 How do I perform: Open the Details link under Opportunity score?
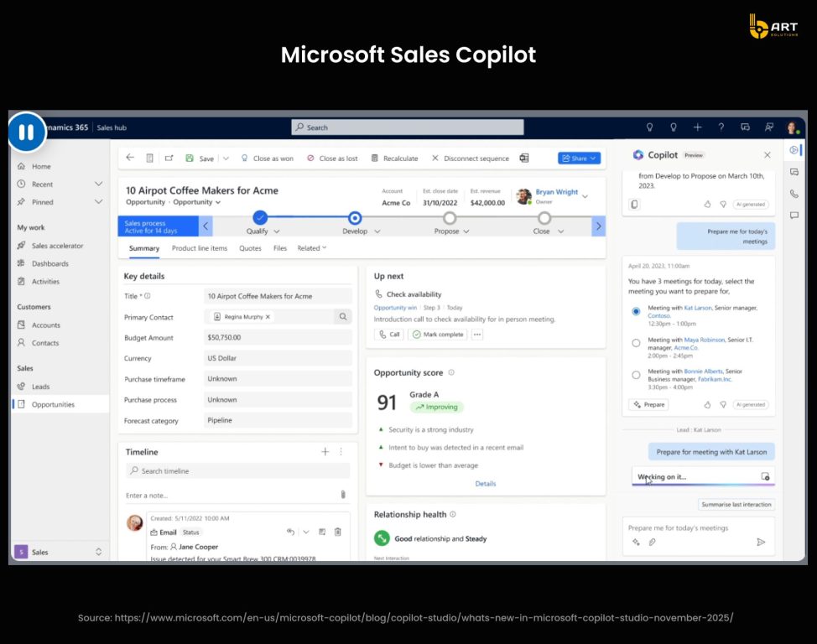(x=486, y=483)
